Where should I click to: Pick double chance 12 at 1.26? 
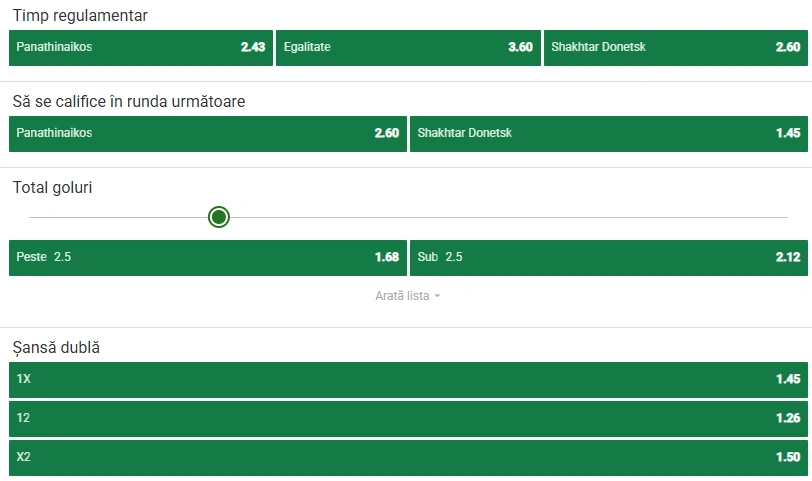pos(408,419)
